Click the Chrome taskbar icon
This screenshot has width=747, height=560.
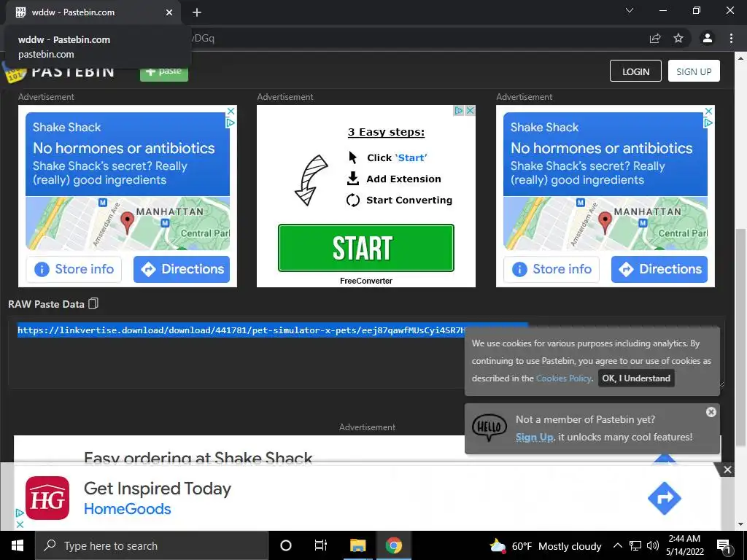(x=393, y=545)
